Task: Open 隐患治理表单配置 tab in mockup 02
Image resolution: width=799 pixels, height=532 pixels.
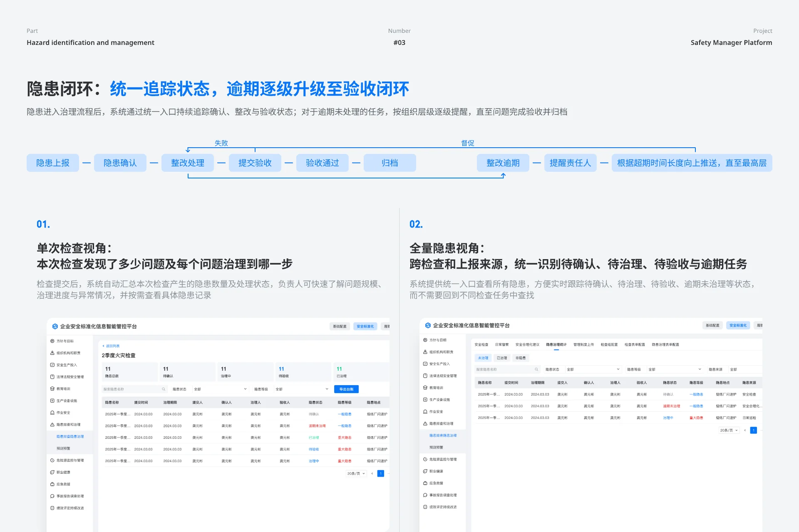Action: pos(665,344)
